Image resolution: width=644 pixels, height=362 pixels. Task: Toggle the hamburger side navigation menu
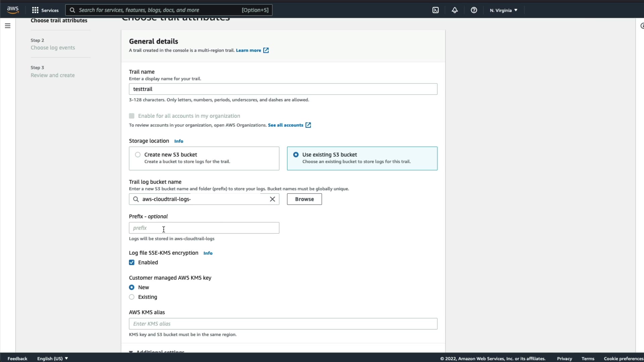8,26
